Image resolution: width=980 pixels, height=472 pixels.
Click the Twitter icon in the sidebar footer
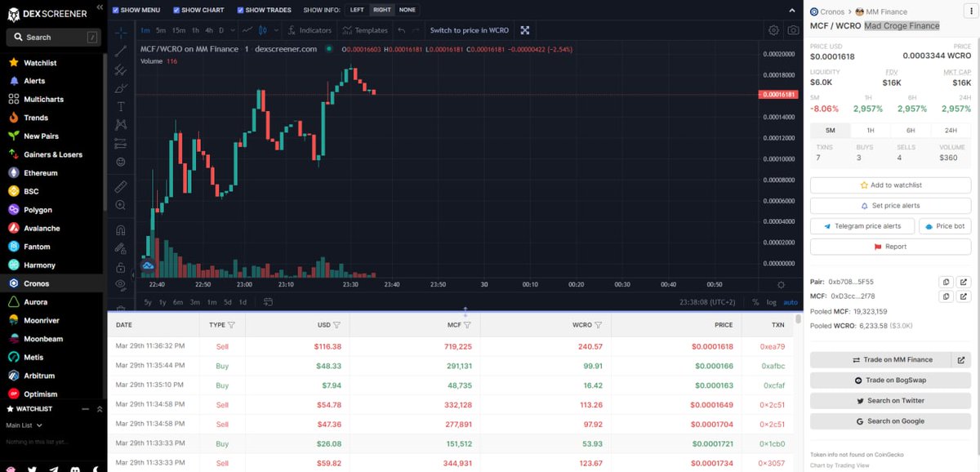tap(32, 469)
